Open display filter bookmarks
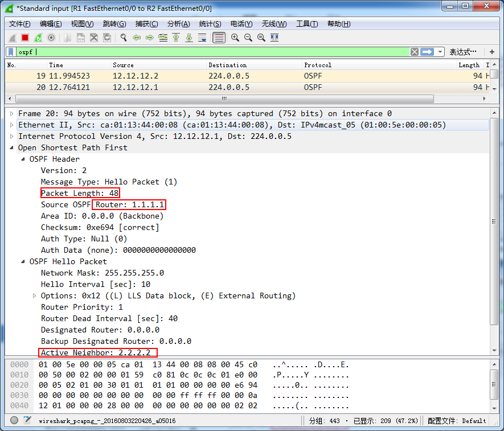Screen dimensions: 504x431 (11, 52)
